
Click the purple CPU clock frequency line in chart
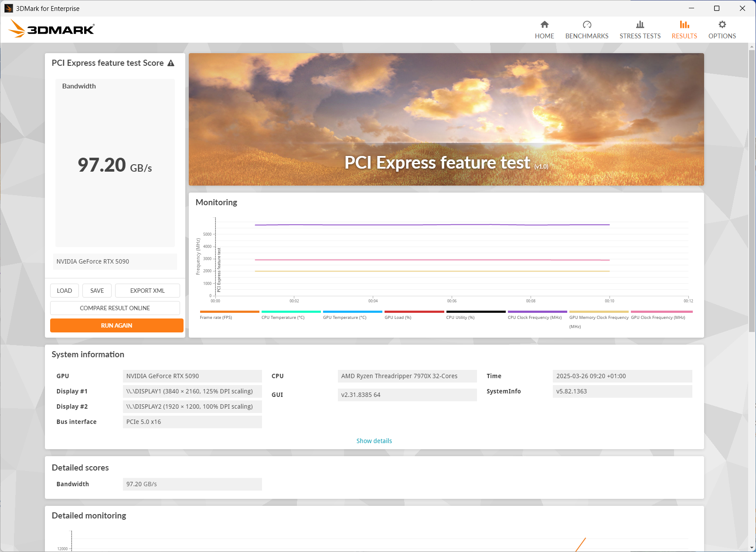pyautogui.click(x=432, y=225)
